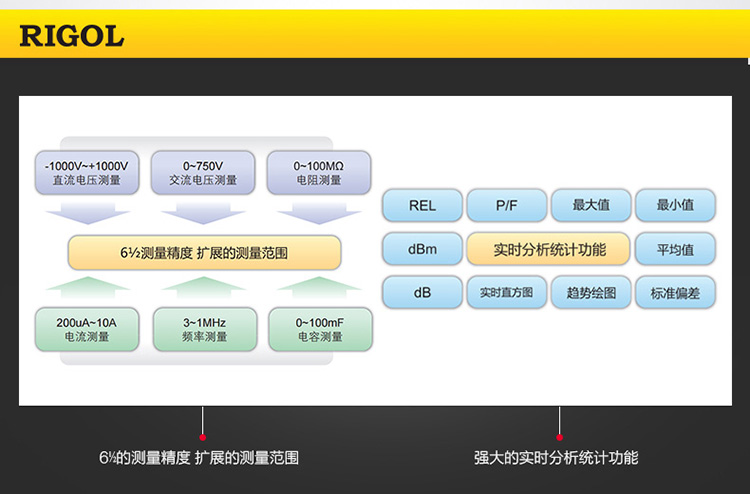Click the 强大的实时分析统计功能 caption
The height and width of the screenshot is (494, 750).
point(556,458)
